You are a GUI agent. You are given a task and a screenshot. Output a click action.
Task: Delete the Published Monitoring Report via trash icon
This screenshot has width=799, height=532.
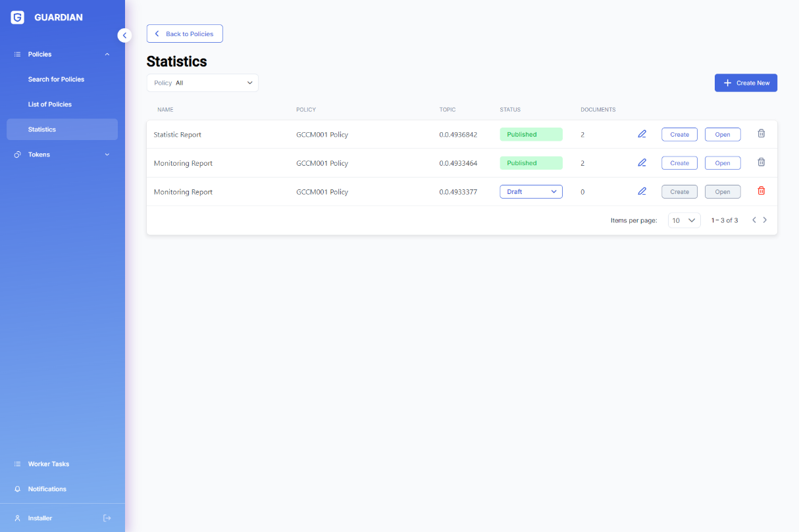tap(761, 162)
